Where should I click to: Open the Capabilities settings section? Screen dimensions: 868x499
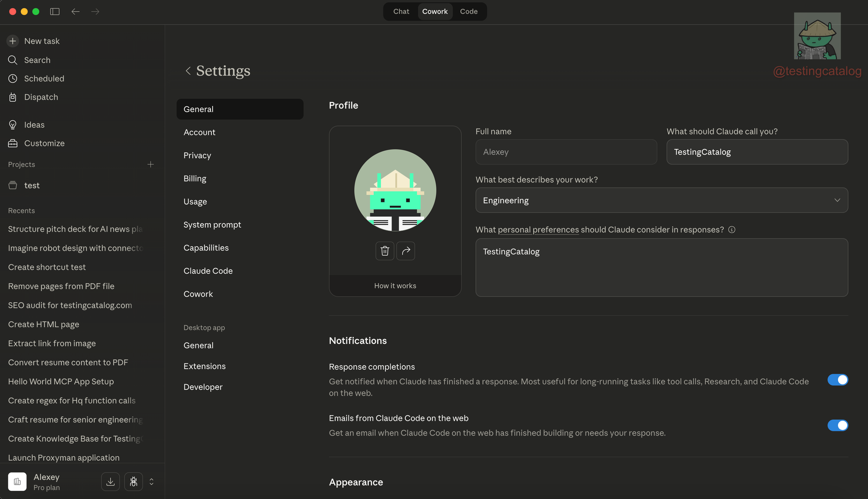(206, 248)
